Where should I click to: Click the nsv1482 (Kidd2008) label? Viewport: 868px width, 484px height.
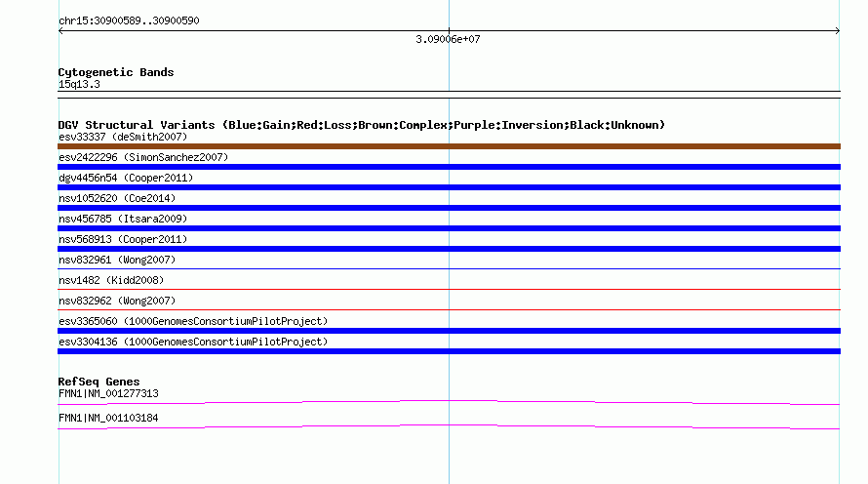click(x=111, y=280)
